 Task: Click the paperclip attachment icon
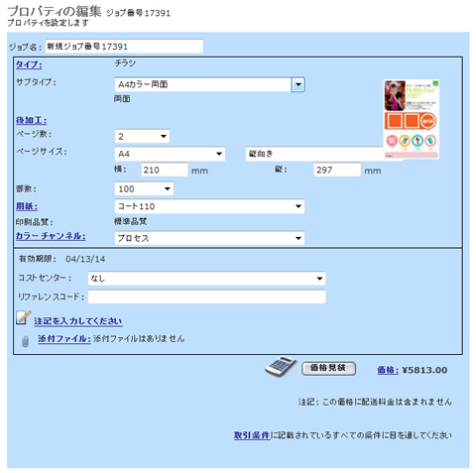[x=25, y=341]
